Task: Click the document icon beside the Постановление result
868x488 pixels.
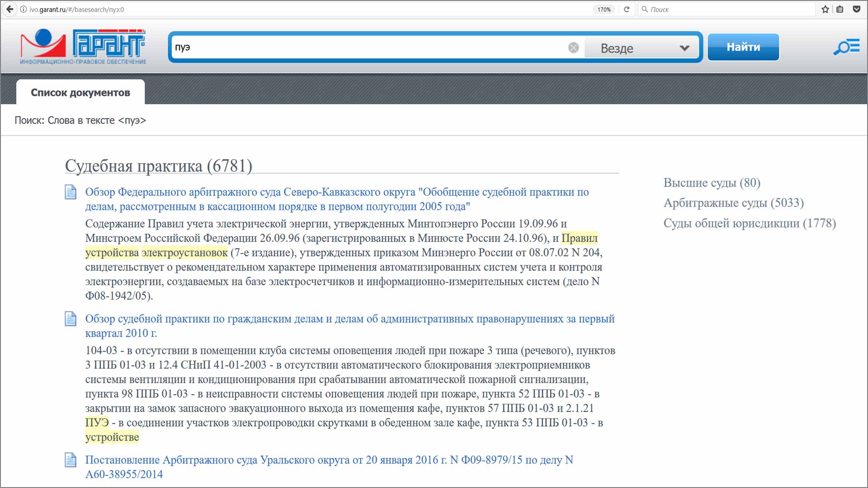Action: tap(71, 460)
